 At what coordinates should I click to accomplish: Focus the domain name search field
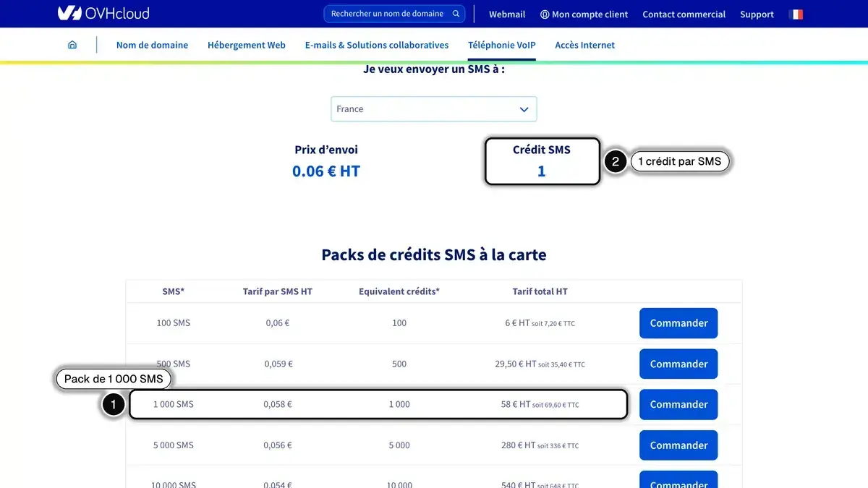(394, 14)
